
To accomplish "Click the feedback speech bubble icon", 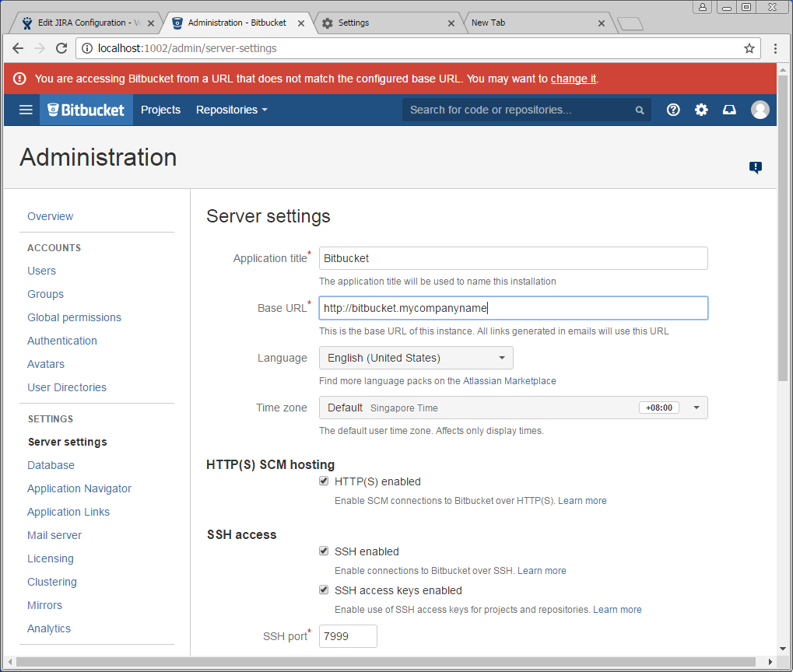I will click(x=756, y=167).
